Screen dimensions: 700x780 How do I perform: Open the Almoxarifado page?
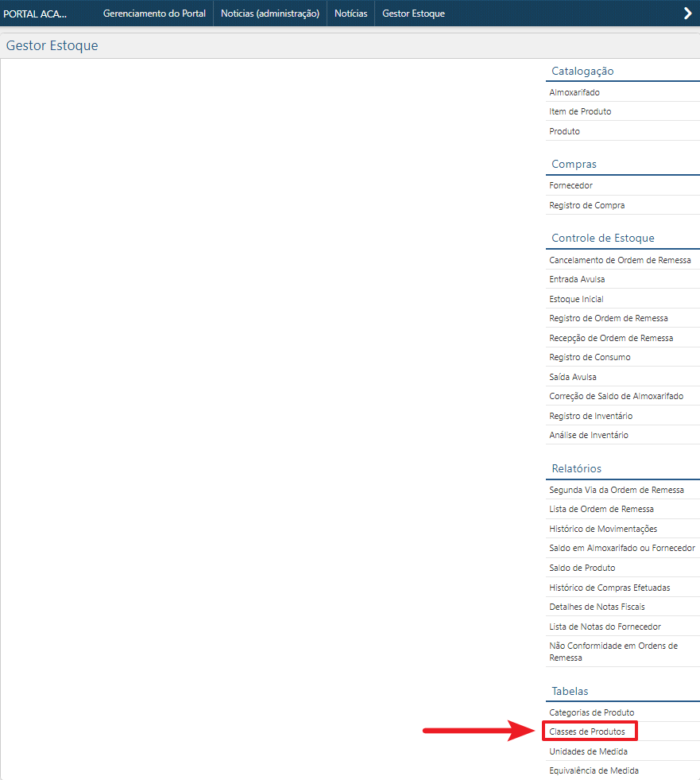point(571,91)
